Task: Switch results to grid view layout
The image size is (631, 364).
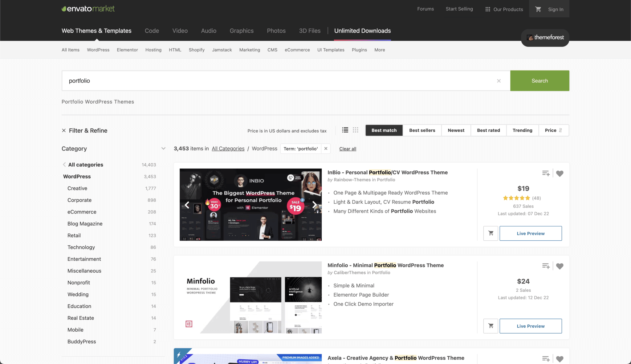Action: coord(355,130)
